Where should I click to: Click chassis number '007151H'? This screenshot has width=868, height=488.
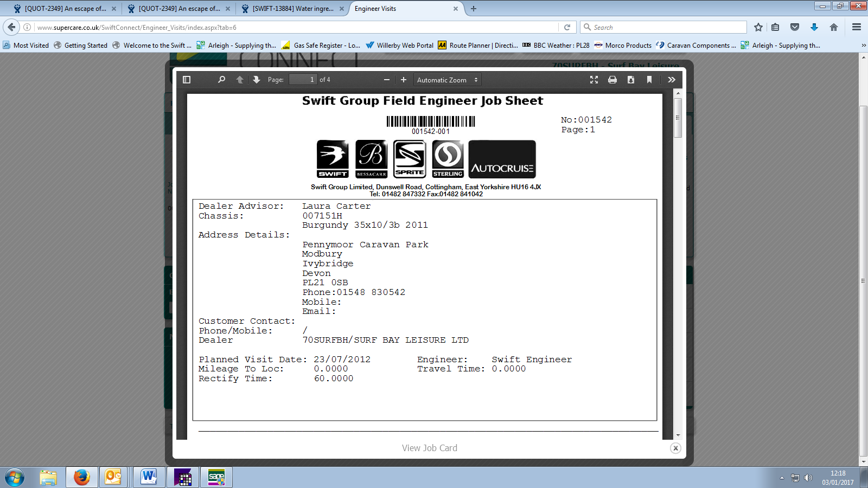[x=322, y=216]
